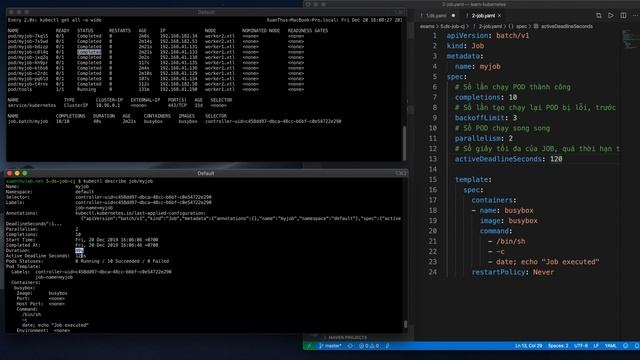Click the highlighted Duration value in bottom terminal

pyautogui.click(x=79, y=250)
